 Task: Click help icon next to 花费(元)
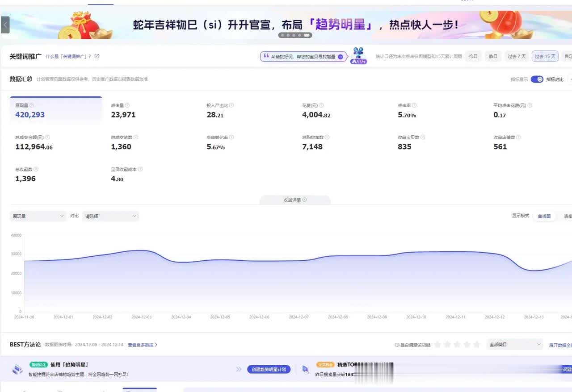322,105
